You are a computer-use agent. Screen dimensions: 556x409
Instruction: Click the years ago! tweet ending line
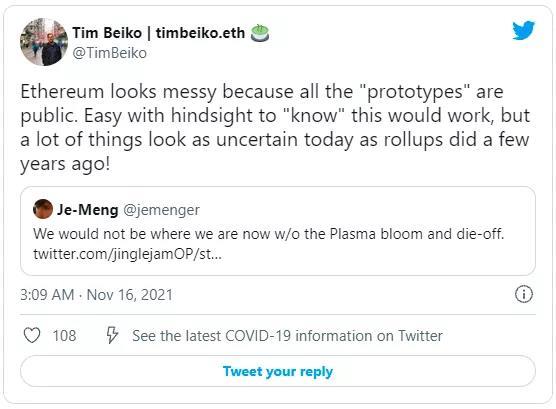pos(65,164)
